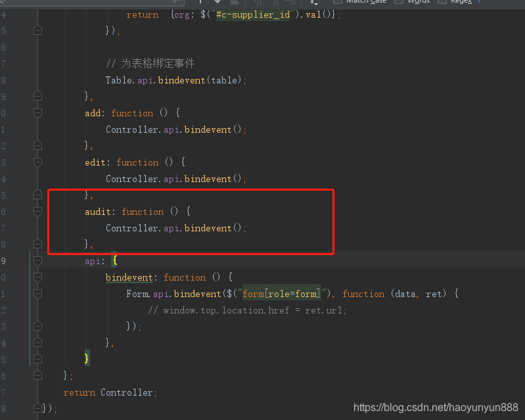Image resolution: width=525 pixels, height=420 pixels.
Task: Click 'Controller' under audit function
Action: 131,228
